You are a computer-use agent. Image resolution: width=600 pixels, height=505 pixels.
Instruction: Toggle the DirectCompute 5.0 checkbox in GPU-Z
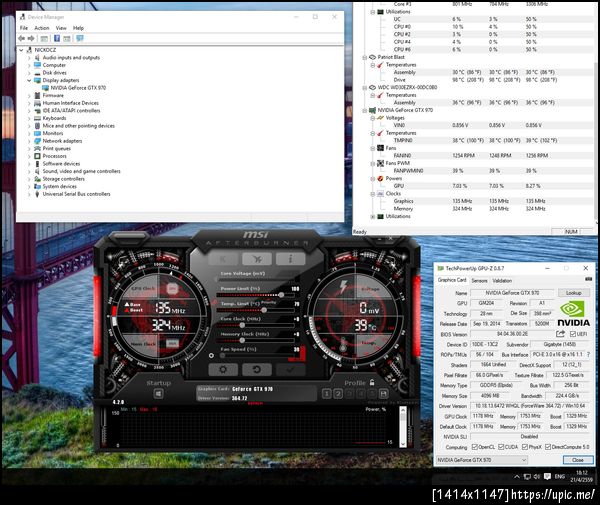click(x=548, y=447)
